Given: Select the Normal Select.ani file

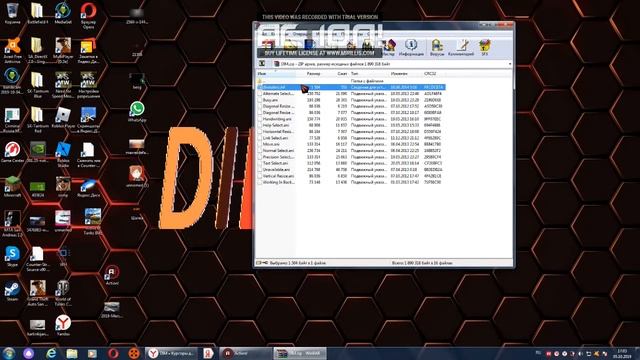Looking at the screenshot, I should pyautogui.click(x=351, y=151).
